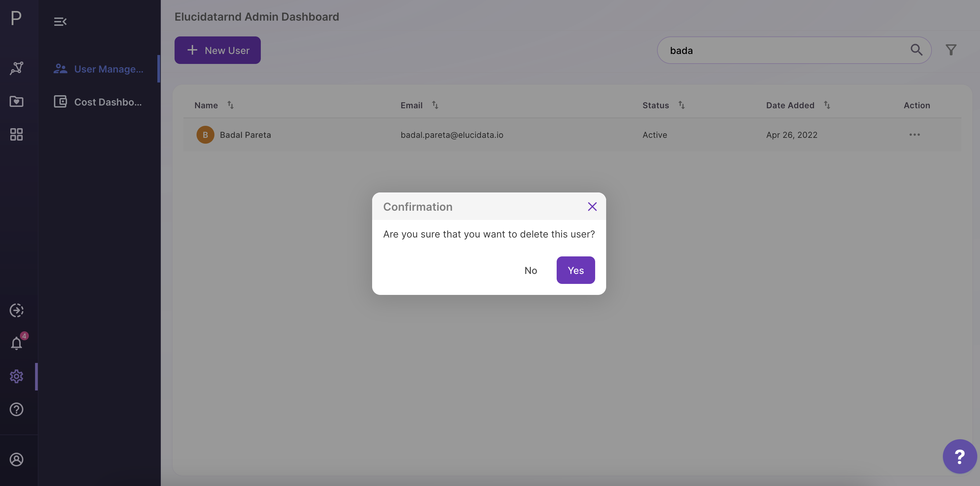Click the New User button
This screenshot has width=980, height=486.
[x=218, y=50]
